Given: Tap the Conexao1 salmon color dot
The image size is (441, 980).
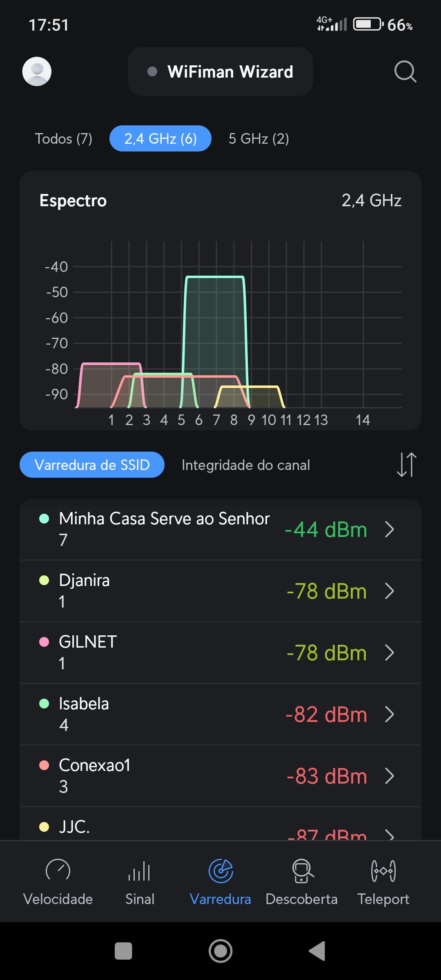Looking at the screenshot, I should pyautogui.click(x=44, y=765).
